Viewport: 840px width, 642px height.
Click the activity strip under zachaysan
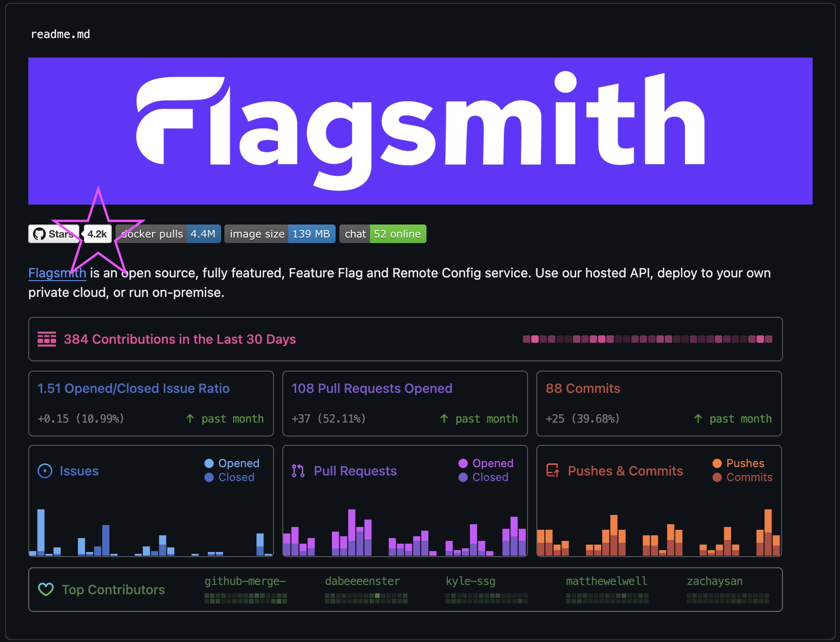click(728, 598)
